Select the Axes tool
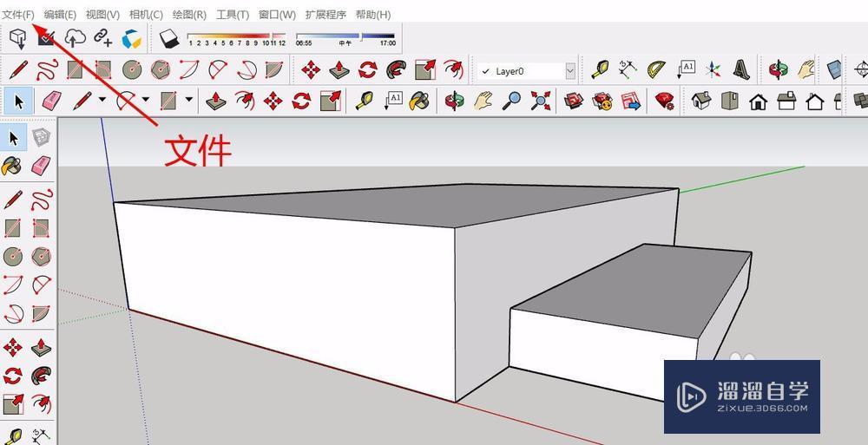This screenshot has height=445, width=868. [x=713, y=70]
